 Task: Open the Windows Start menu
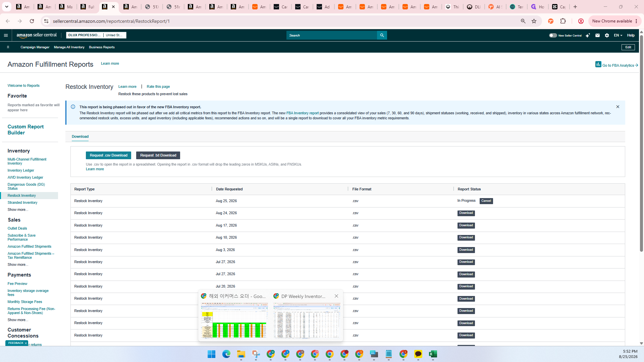(x=211, y=354)
